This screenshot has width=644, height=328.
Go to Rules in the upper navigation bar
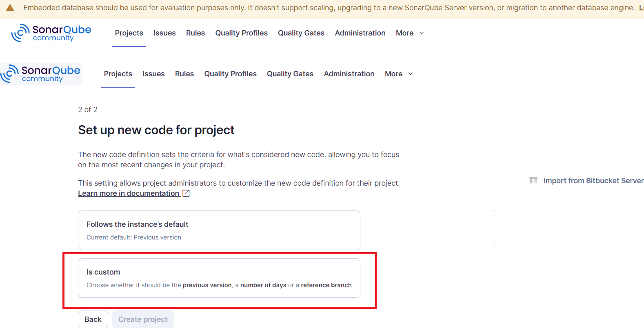[x=195, y=33]
